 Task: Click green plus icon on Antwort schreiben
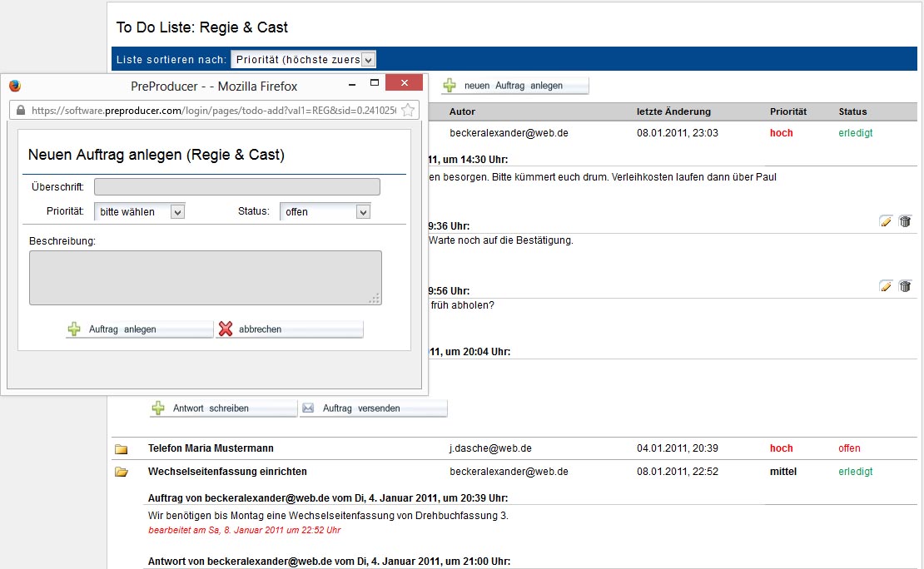(x=158, y=408)
